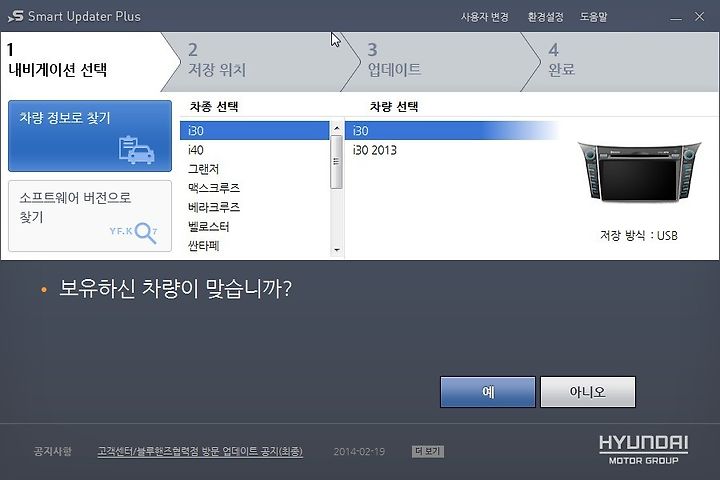
Task: Select 베라크루즈 in vehicle type list
Action: [x=255, y=207]
